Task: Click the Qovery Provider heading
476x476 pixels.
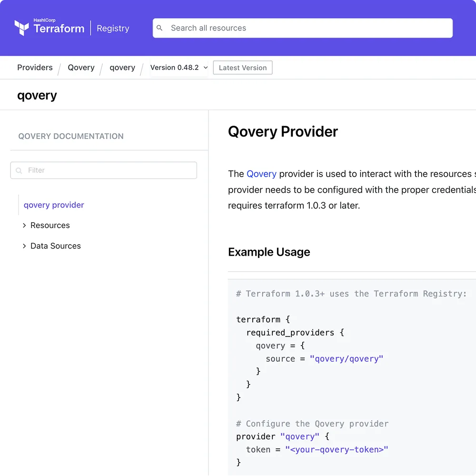Action: click(283, 132)
